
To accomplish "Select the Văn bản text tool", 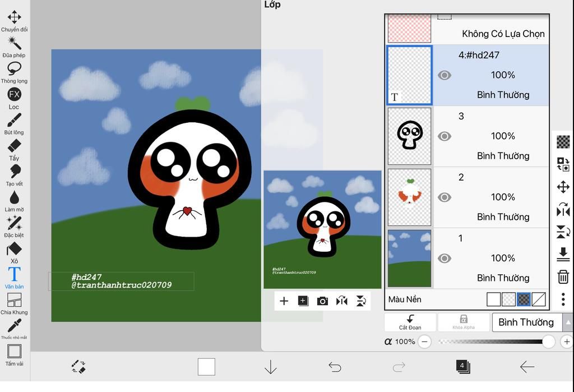I will [x=14, y=278].
